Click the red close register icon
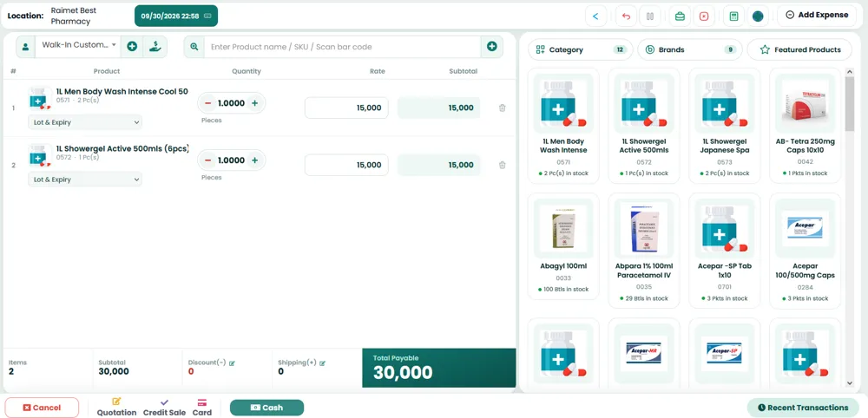 (x=704, y=16)
